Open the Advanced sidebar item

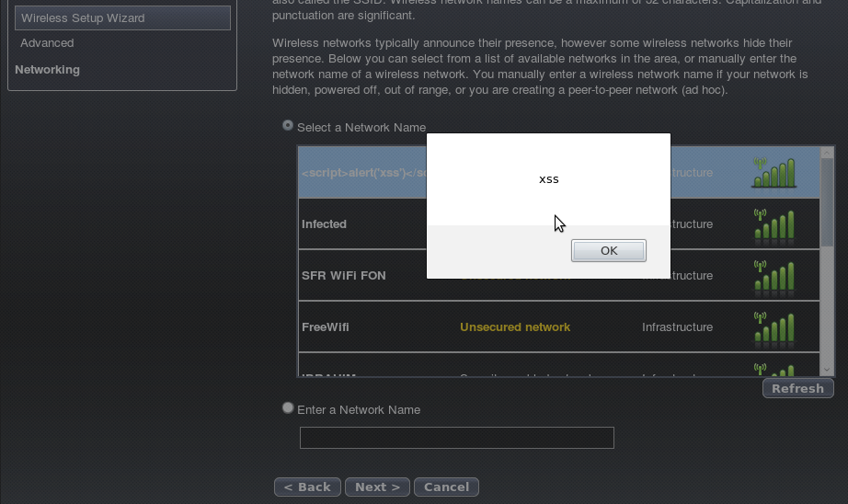coord(47,42)
